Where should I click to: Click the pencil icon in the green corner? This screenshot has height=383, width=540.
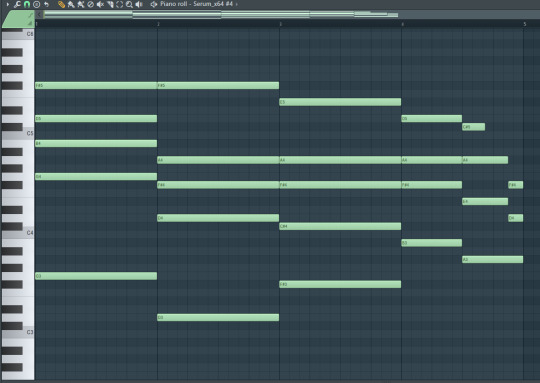[30, 15]
